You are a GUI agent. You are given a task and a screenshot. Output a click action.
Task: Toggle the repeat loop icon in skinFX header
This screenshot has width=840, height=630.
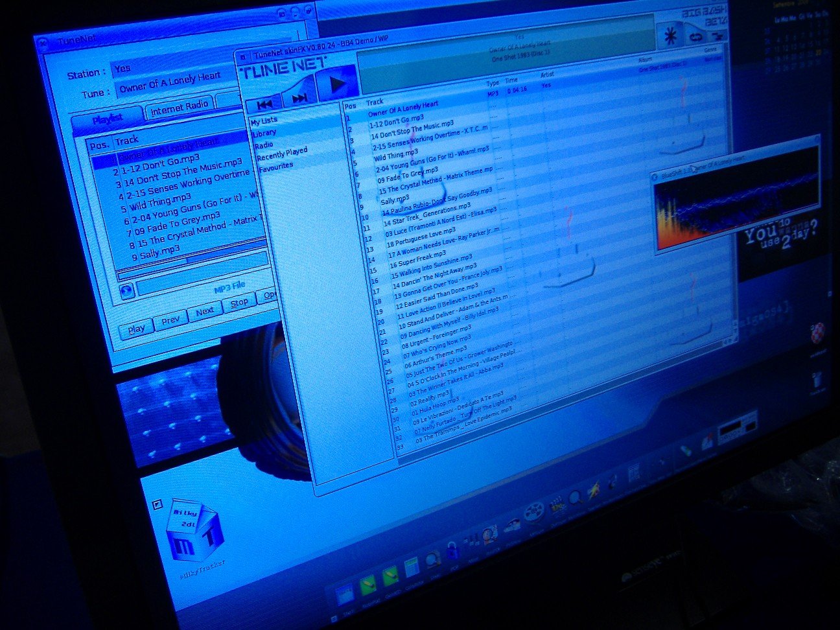(695, 36)
